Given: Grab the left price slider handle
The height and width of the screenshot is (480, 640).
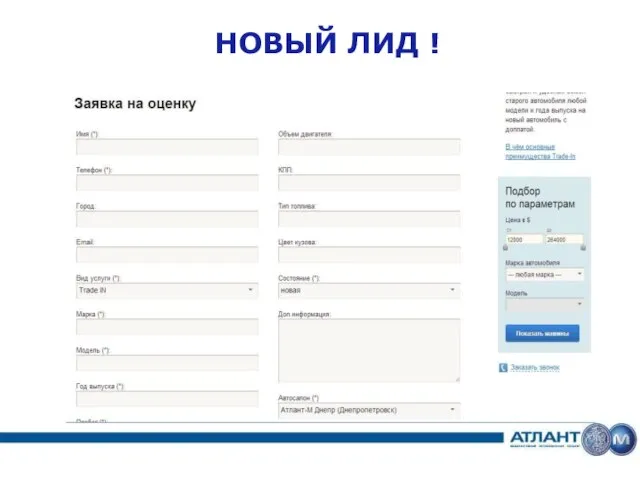Looking at the screenshot, I should tap(506, 248).
